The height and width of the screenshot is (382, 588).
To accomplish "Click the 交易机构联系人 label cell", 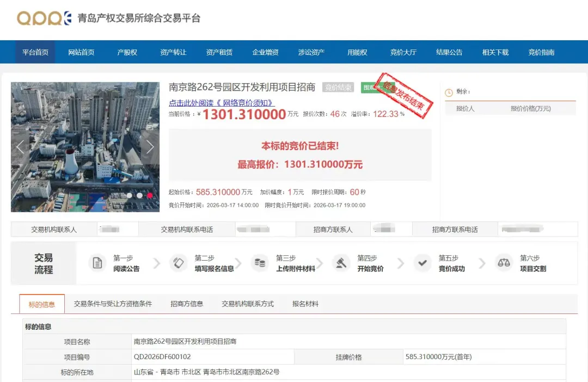I will (54, 230).
